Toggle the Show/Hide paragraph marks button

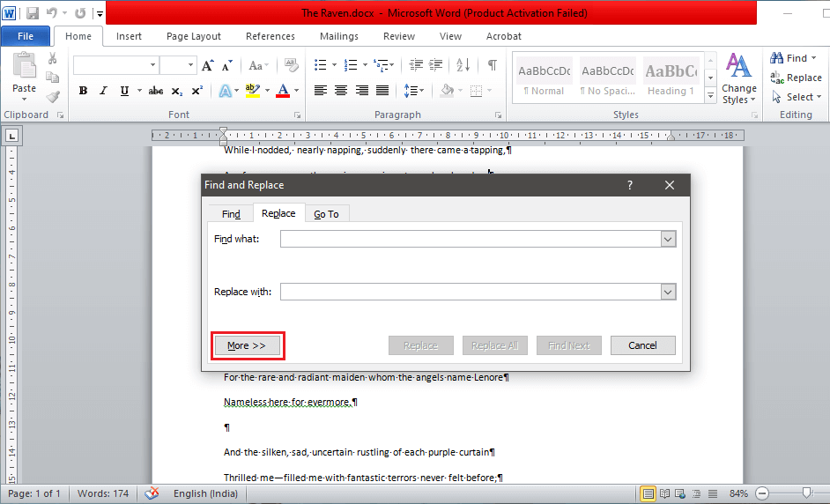[493, 65]
